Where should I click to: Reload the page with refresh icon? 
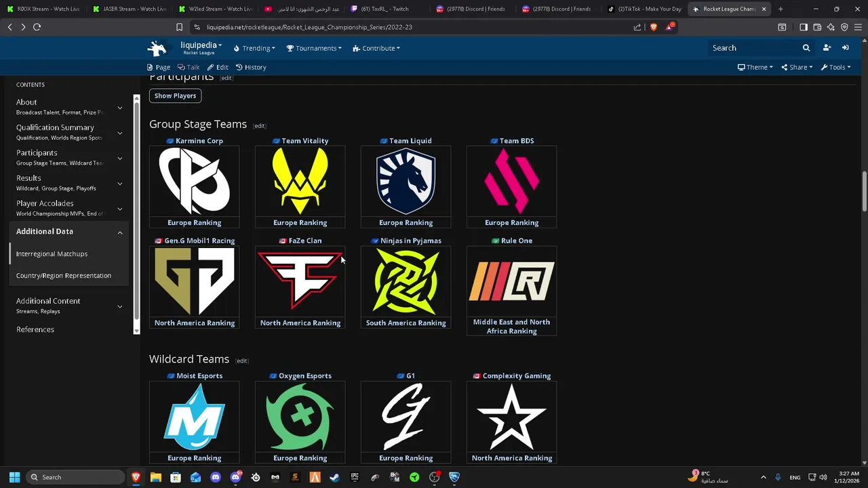[x=37, y=27]
